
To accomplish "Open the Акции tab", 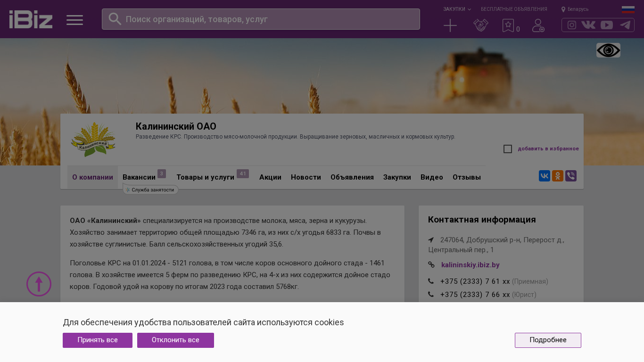I will (x=270, y=177).
